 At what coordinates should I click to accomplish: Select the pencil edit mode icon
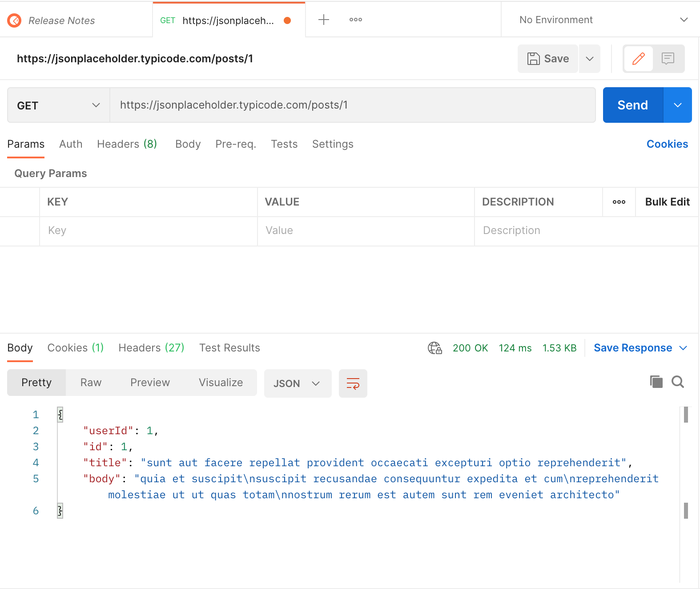[639, 59]
